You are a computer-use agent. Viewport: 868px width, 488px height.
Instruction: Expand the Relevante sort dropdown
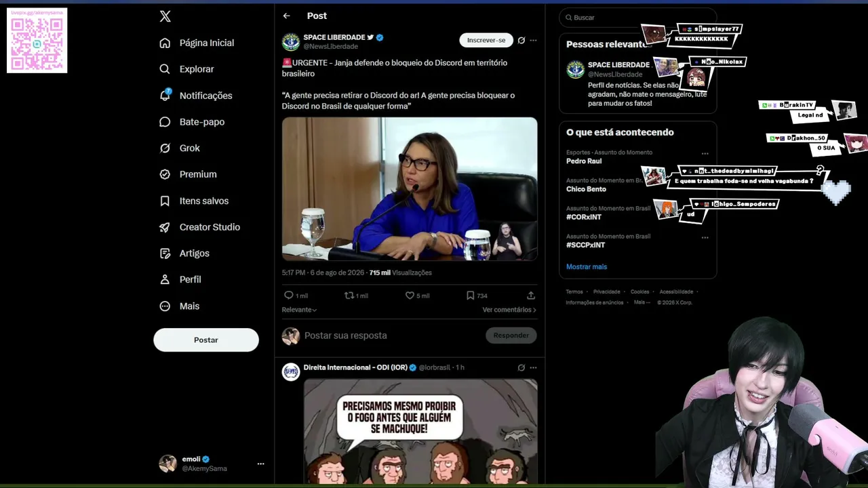300,310
